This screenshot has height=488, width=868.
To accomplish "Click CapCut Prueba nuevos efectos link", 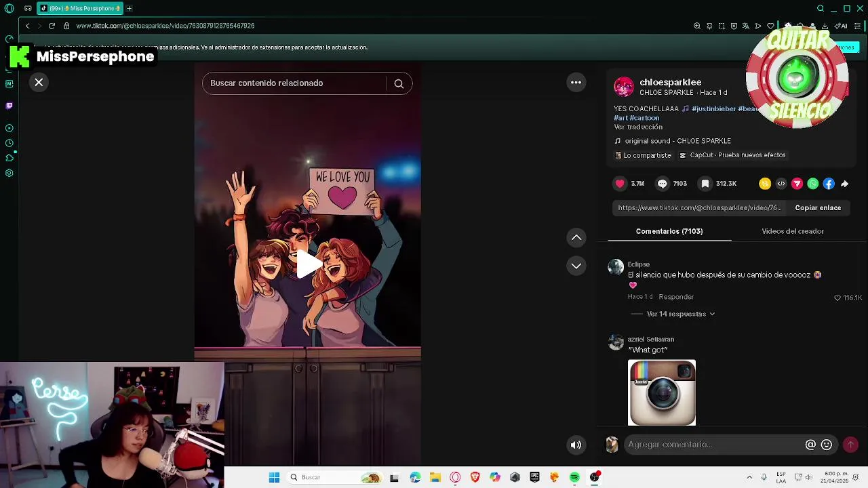I will click(732, 155).
